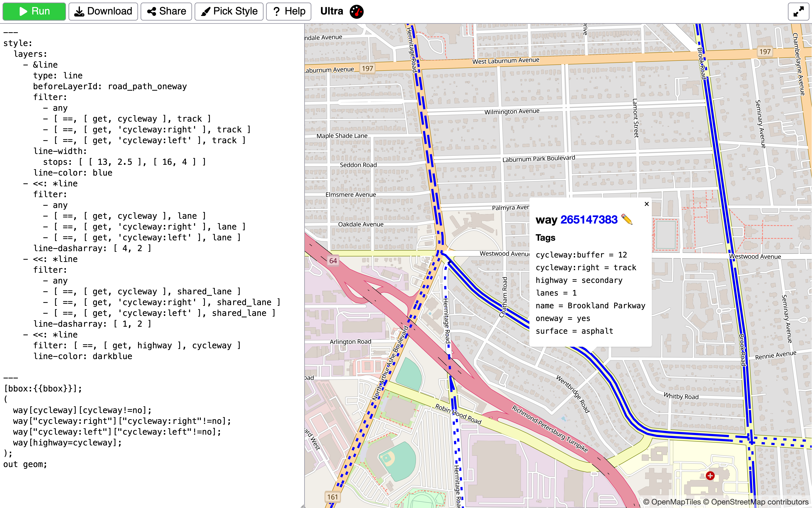Click the 'surface = asphalt' tag
The height and width of the screenshot is (508, 812).
click(x=574, y=331)
